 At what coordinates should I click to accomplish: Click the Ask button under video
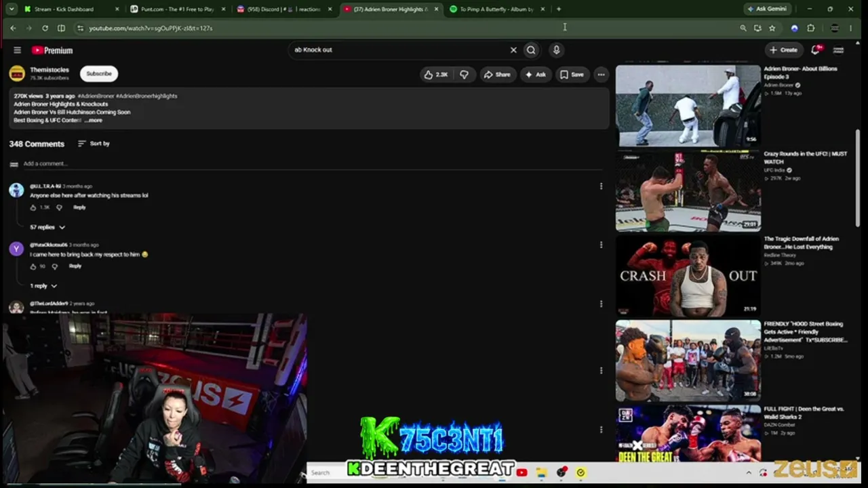536,75
